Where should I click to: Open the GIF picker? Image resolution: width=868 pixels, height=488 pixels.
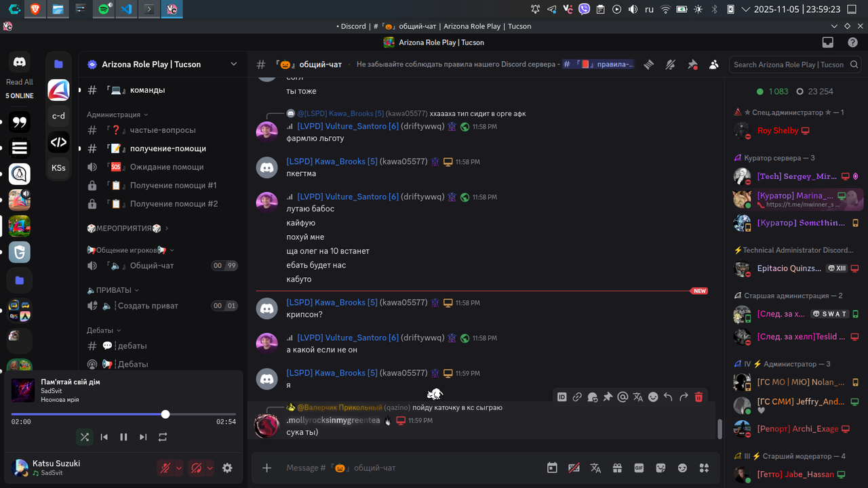click(x=639, y=468)
